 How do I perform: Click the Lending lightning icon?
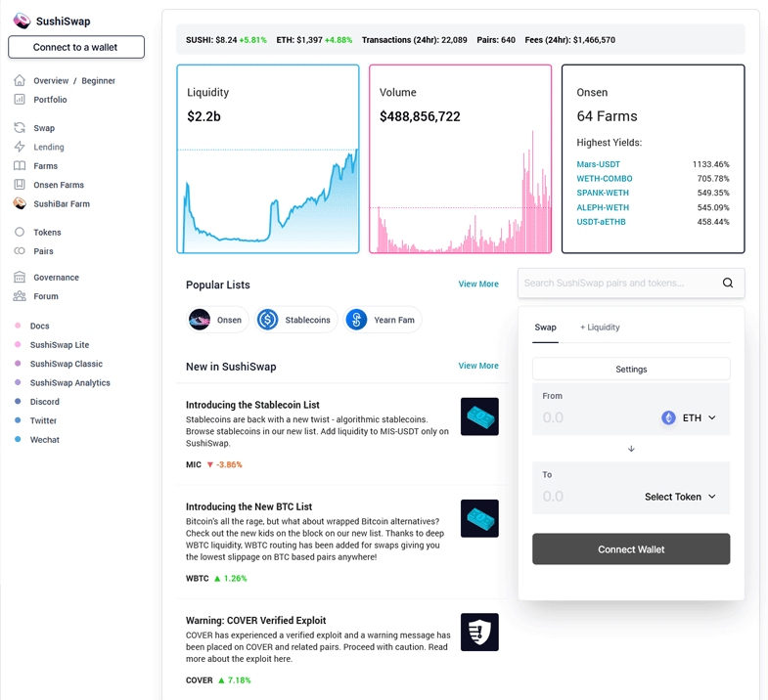[20, 147]
